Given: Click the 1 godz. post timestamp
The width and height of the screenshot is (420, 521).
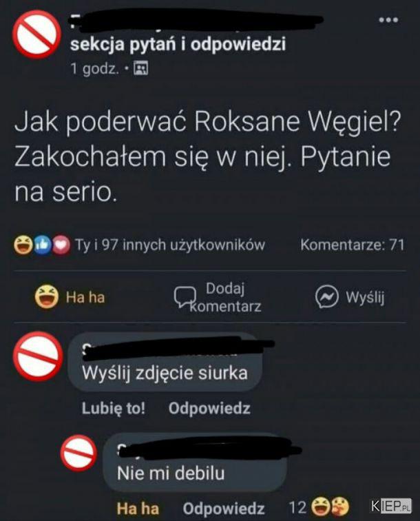Looking at the screenshot, I should (94, 69).
